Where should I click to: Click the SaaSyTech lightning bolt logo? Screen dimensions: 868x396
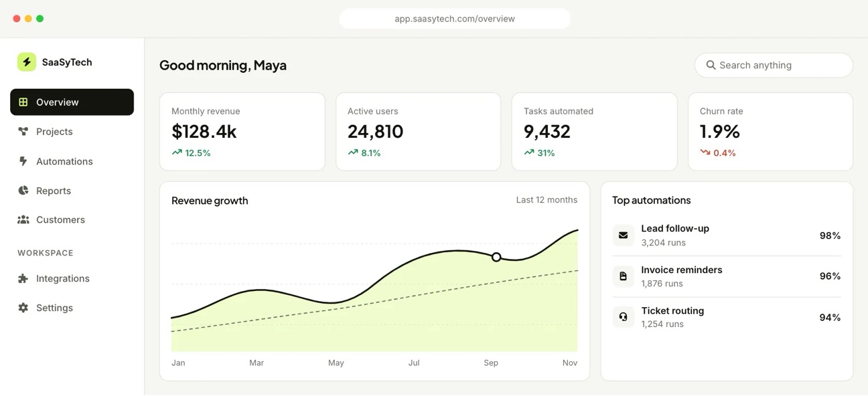[27, 62]
